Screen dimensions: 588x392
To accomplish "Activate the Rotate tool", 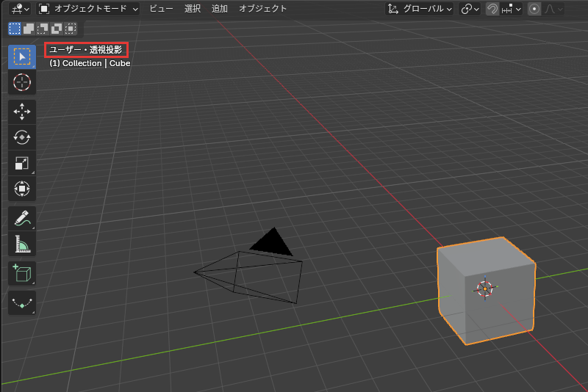I will click(22, 137).
